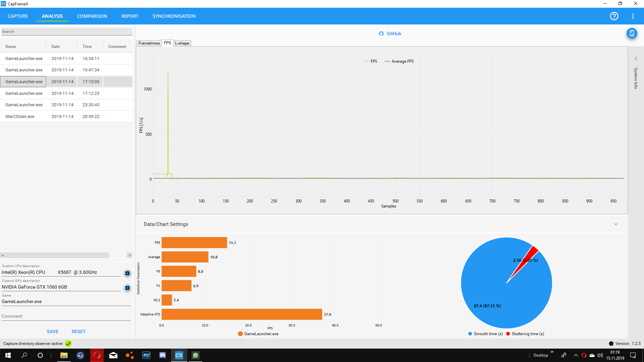644x362 pixels.
Task: Switch to the L-shape tab
Action: (182, 43)
